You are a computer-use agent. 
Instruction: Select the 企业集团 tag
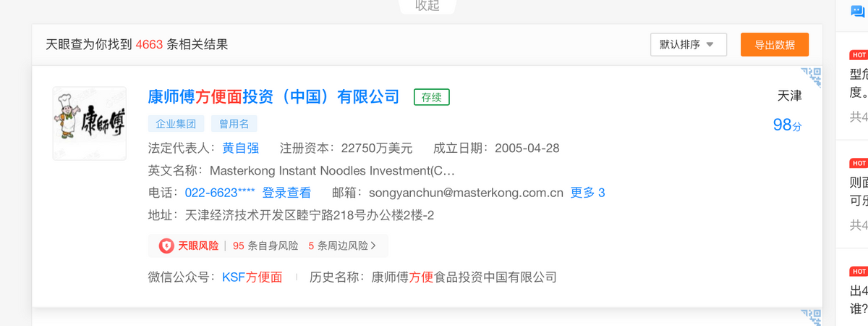pyautogui.click(x=176, y=124)
